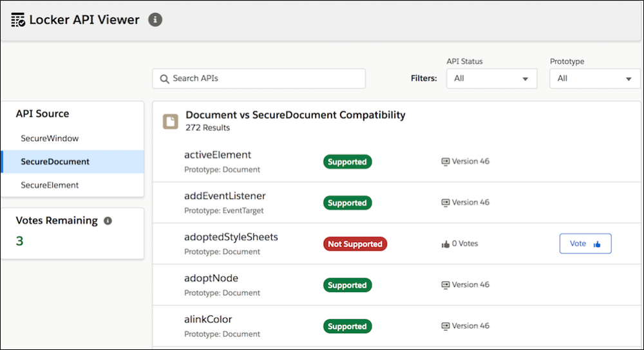Click version icon in alinkColor row
The width and height of the screenshot is (644, 350).
click(445, 326)
